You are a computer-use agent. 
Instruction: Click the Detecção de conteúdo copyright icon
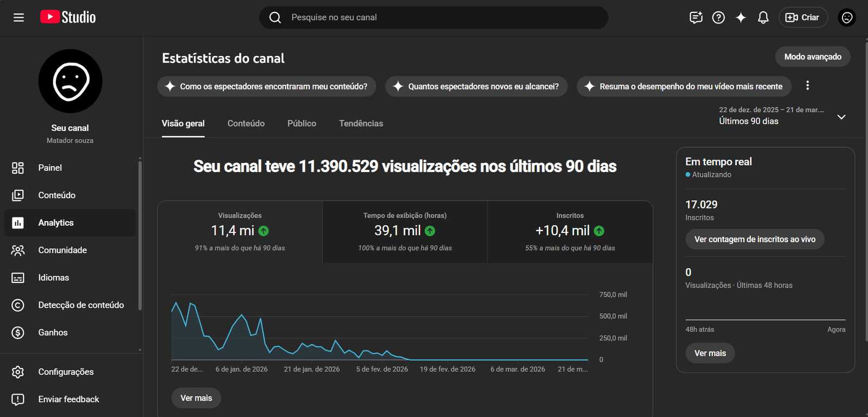(x=18, y=305)
